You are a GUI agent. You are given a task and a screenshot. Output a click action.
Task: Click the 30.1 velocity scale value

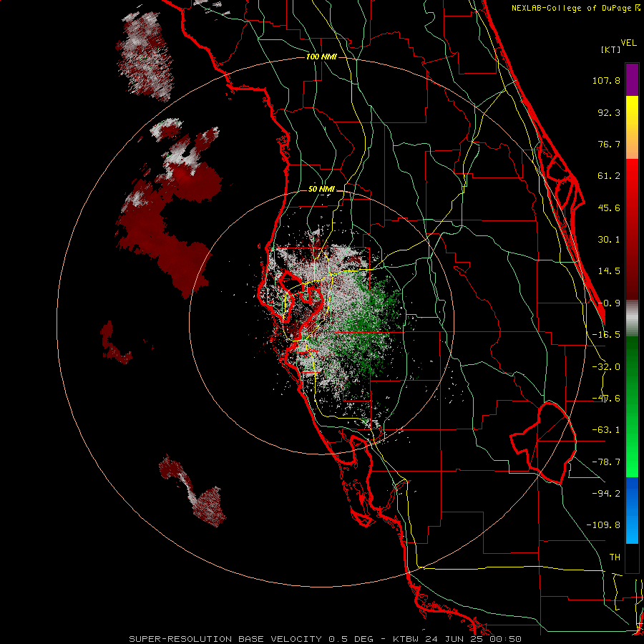(x=609, y=240)
